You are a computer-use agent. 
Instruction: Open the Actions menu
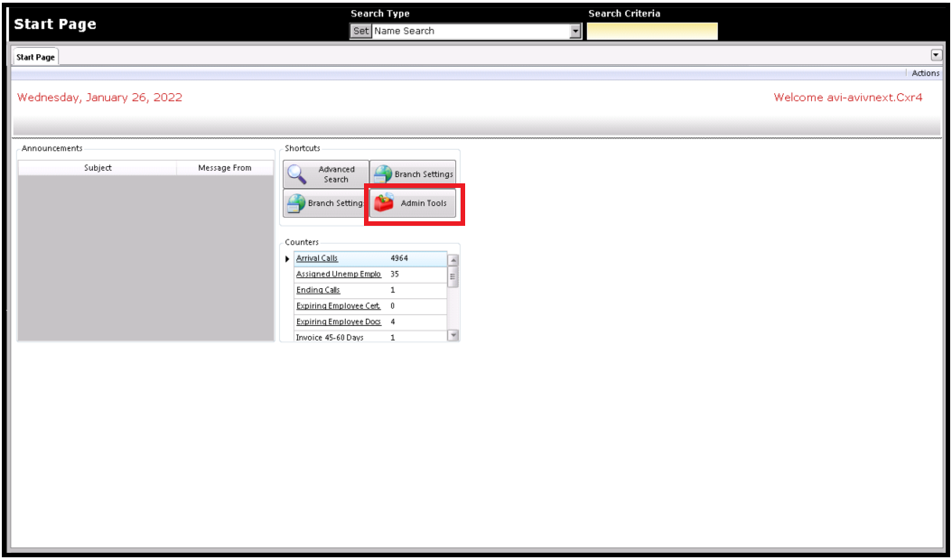925,73
